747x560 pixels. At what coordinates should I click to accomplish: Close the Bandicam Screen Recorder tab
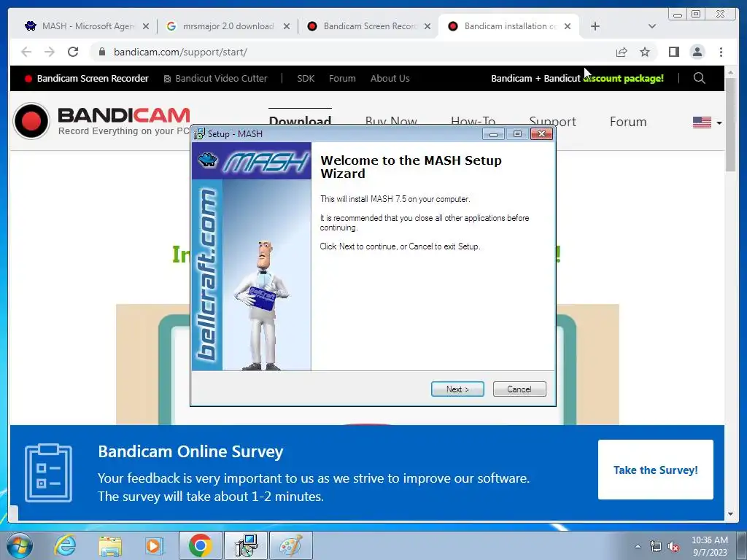click(x=427, y=26)
